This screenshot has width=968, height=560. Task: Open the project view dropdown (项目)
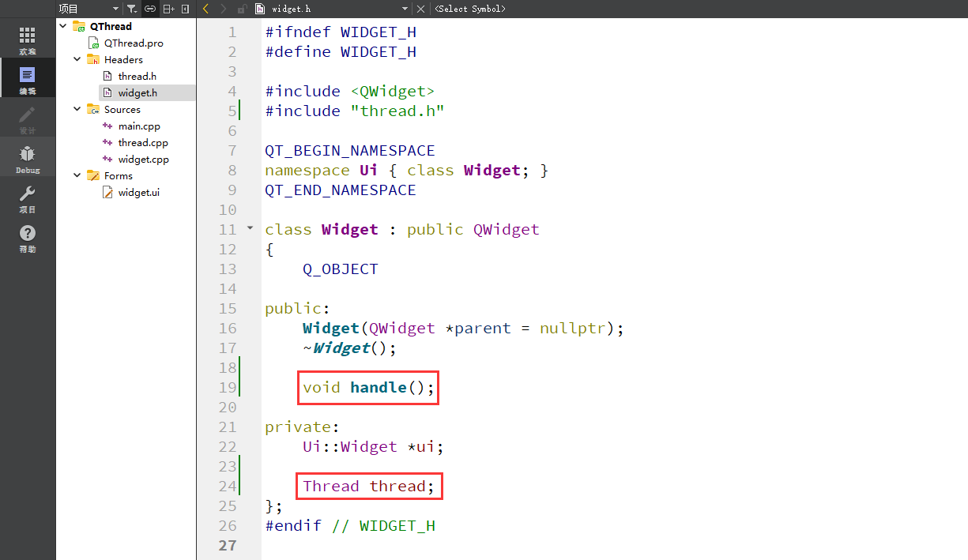coord(89,9)
